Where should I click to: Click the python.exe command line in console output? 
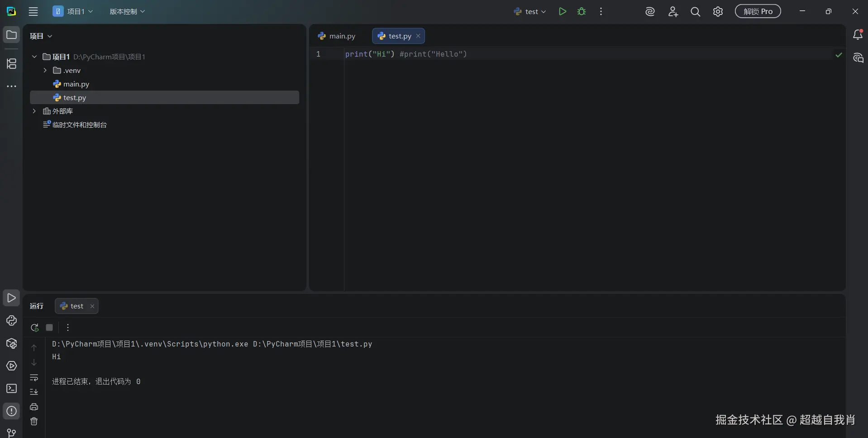coord(212,344)
